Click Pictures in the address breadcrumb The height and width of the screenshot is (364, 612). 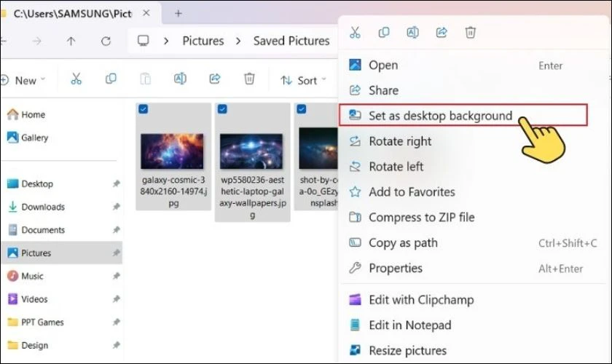(x=203, y=41)
